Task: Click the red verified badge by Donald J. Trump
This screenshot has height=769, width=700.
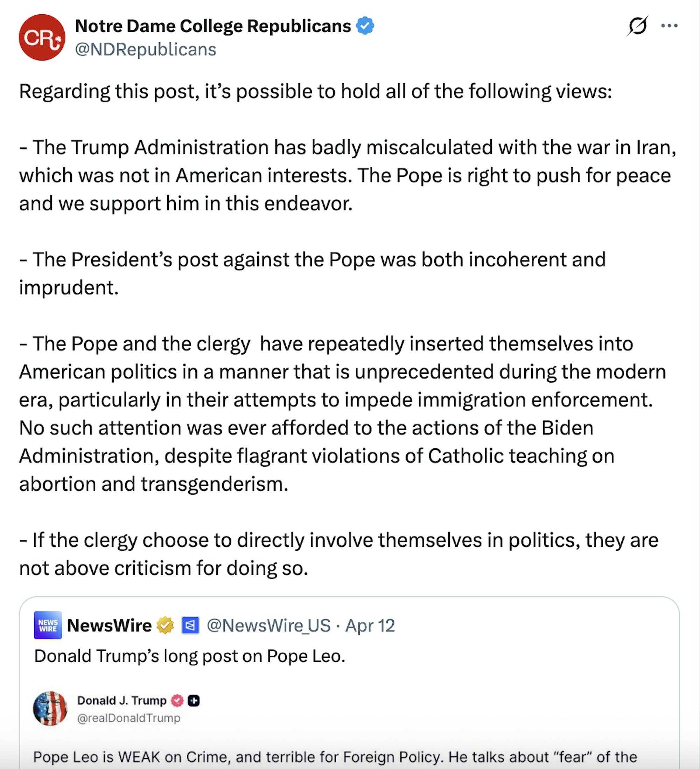Action: coord(177,701)
